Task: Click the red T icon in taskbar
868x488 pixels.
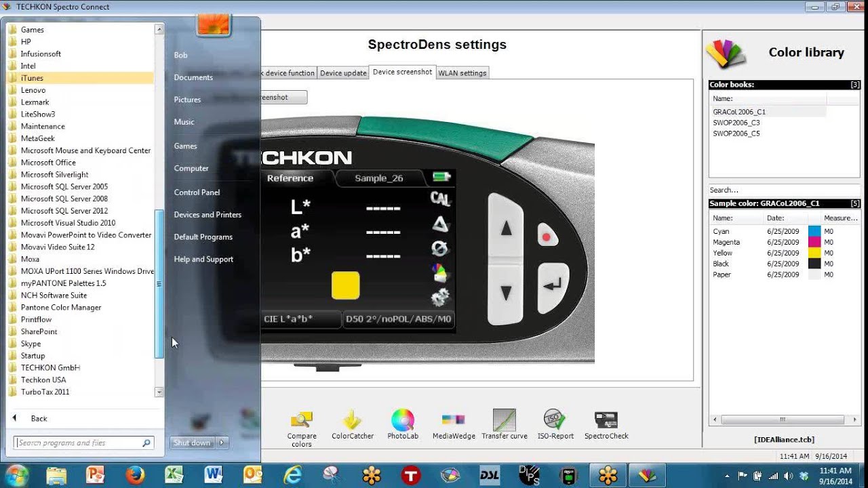Action: coord(410,475)
